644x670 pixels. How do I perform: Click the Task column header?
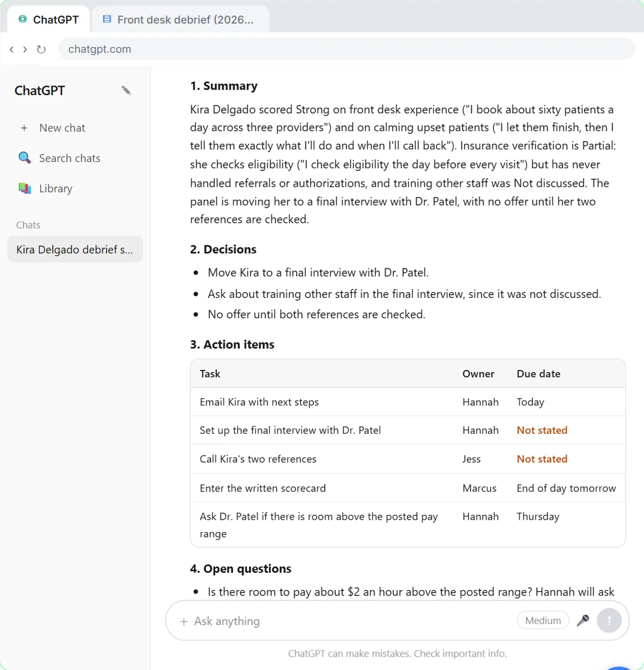[x=210, y=374]
